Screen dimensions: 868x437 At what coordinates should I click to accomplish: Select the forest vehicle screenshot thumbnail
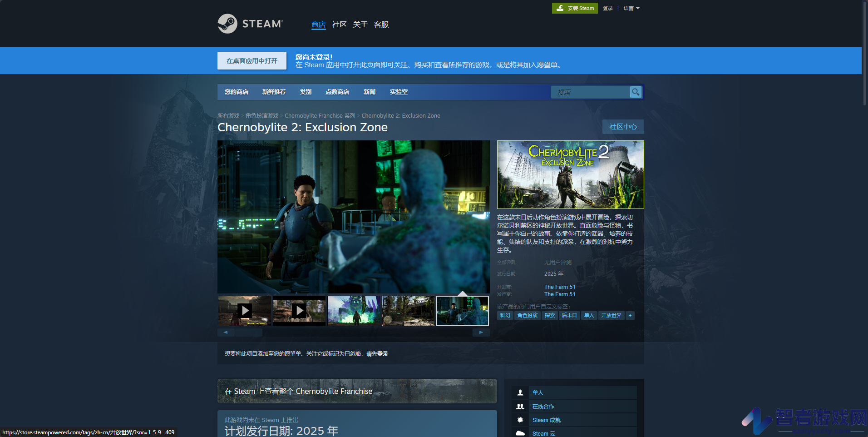[409, 311]
